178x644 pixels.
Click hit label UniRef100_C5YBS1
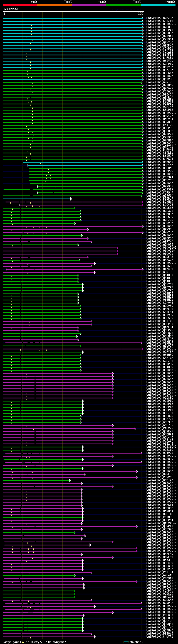pyautogui.click(x=160, y=48)
